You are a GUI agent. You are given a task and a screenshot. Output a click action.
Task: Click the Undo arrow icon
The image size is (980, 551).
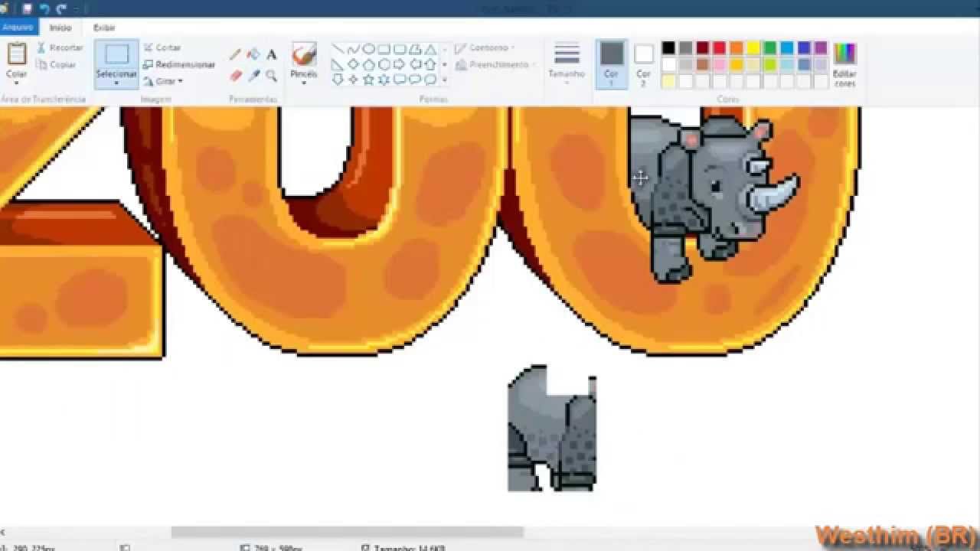coord(44,9)
